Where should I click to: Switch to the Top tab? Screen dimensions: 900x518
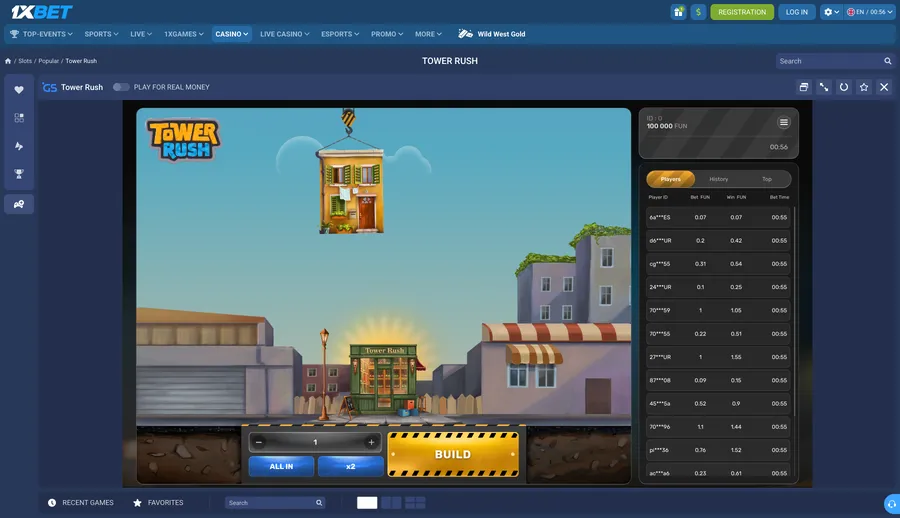(767, 179)
